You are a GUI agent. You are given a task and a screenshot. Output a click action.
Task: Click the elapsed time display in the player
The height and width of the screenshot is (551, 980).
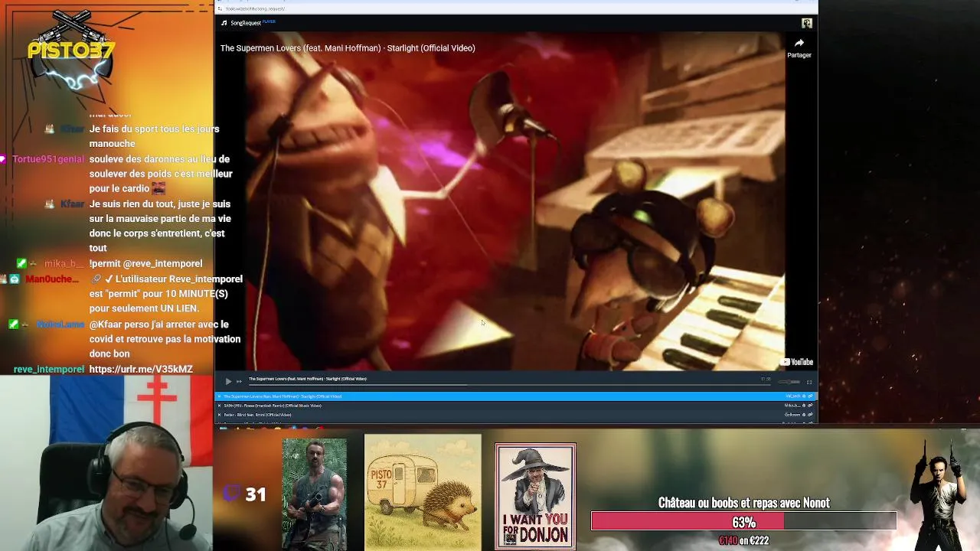[766, 379]
